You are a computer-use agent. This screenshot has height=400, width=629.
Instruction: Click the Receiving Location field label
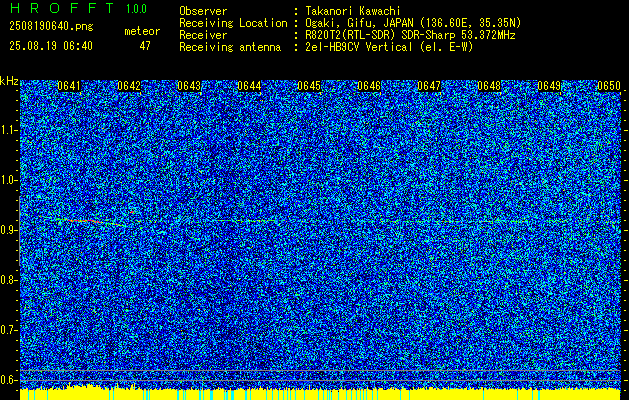233,23
